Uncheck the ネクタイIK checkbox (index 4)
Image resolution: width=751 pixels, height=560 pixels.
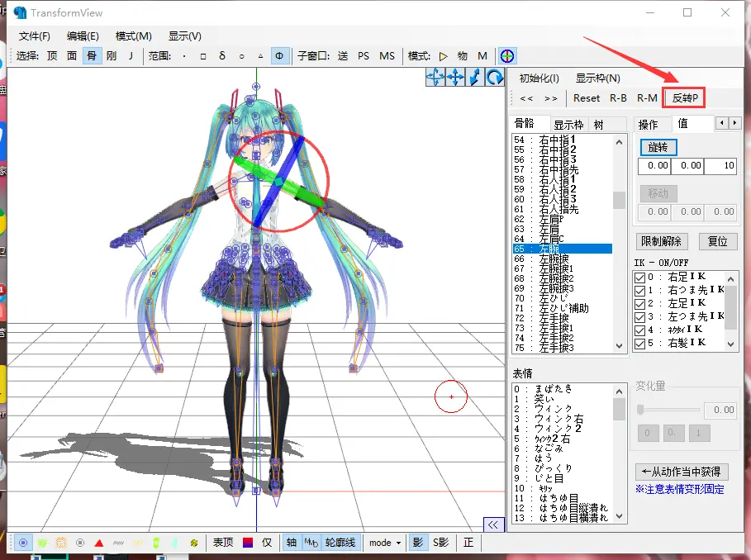coord(640,330)
